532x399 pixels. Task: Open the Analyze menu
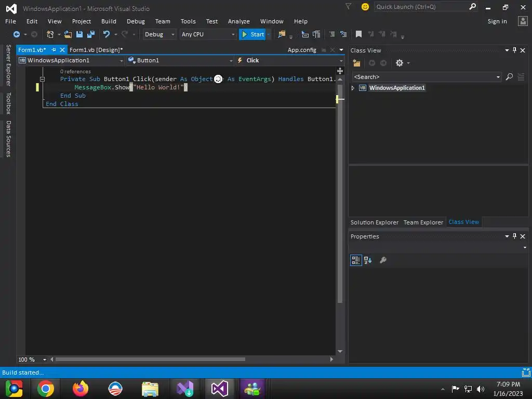(239, 21)
